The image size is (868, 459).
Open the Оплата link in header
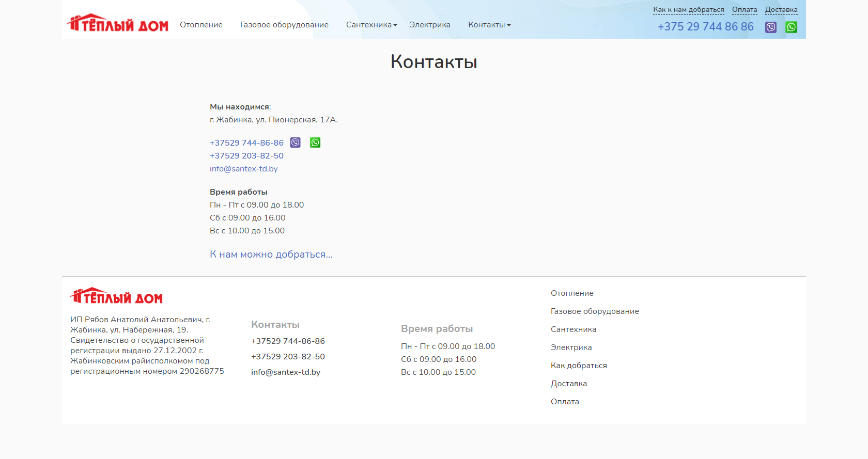click(x=745, y=10)
